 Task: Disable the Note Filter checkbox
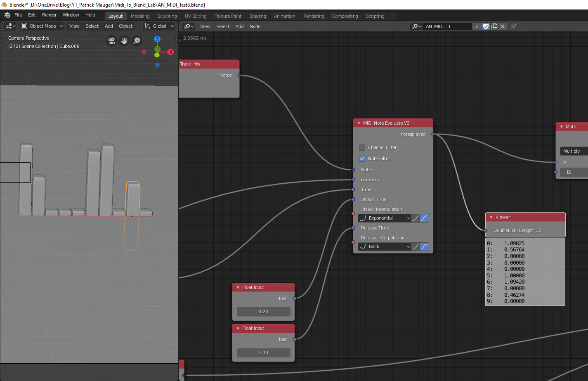pyautogui.click(x=362, y=159)
